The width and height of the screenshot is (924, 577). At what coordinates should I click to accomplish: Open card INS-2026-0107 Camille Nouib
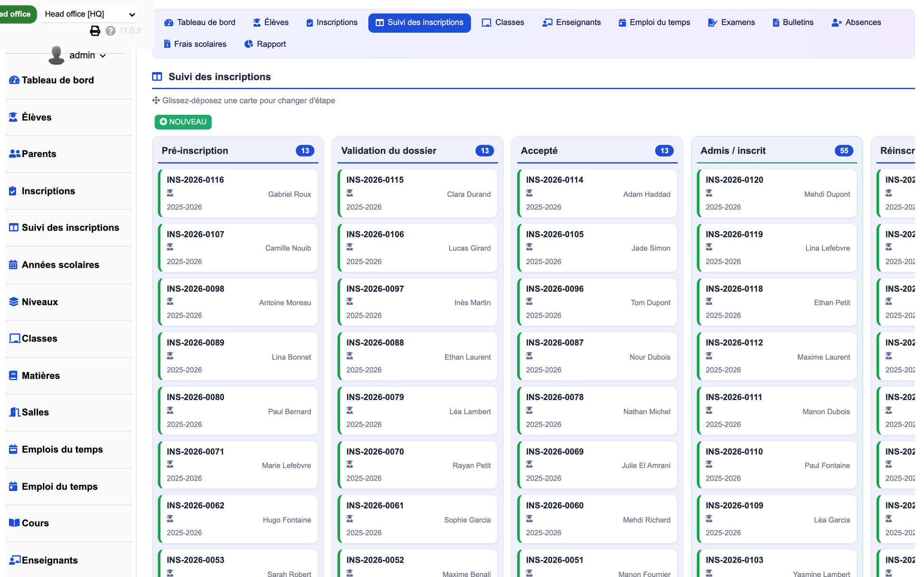coord(238,248)
